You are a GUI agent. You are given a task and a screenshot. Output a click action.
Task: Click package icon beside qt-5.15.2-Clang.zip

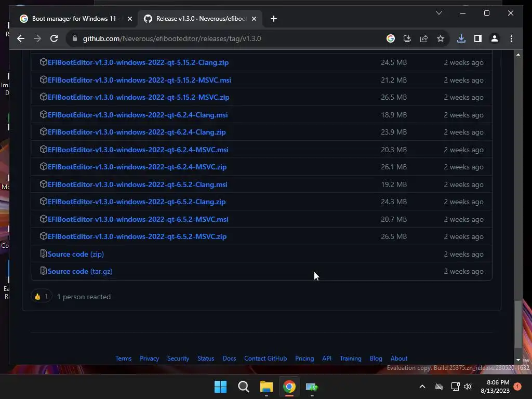tap(43, 62)
